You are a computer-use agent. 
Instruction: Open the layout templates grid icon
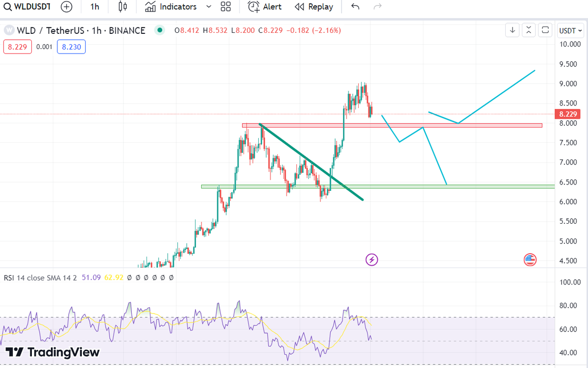point(226,7)
